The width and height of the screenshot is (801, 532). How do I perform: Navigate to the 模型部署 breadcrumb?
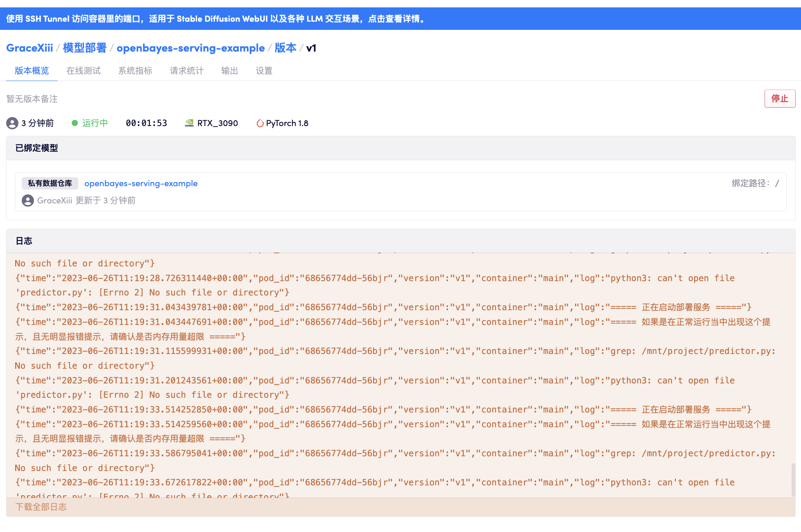(x=85, y=48)
